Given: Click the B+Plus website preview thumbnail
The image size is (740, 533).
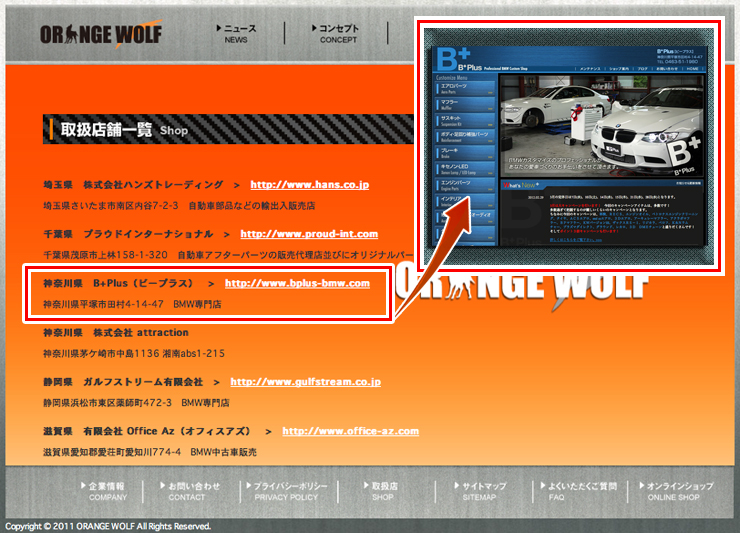Looking at the screenshot, I should (570, 146).
